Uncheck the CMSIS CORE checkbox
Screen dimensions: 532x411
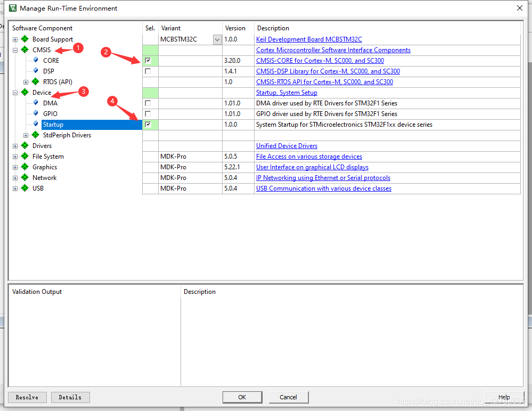pyautogui.click(x=148, y=61)
